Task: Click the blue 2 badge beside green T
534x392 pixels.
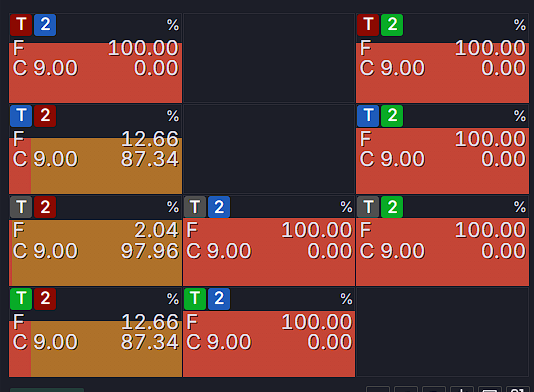Action: (219, 299)
